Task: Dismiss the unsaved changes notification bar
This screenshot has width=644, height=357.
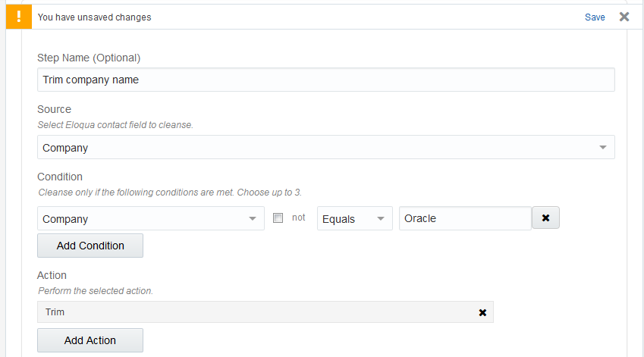Action: click(x=624, y=17)
